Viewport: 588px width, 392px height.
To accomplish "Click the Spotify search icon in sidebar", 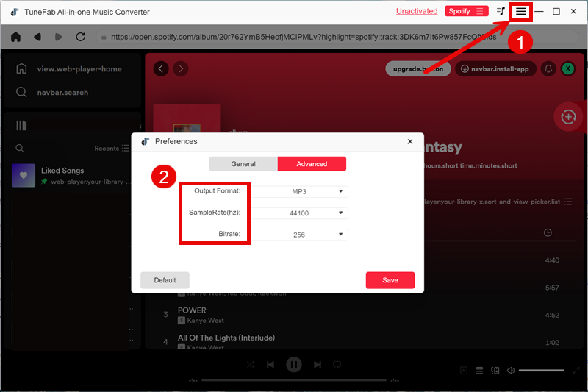I will (22, 93).
